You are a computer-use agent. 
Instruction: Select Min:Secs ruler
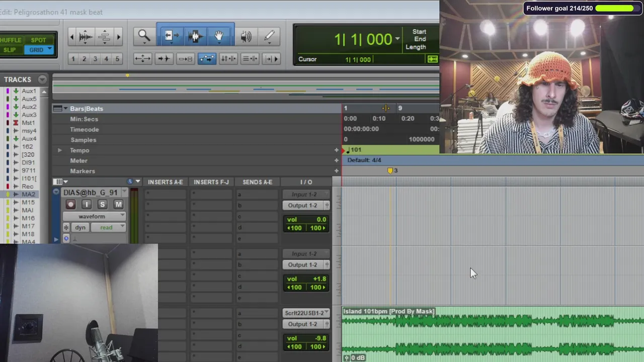pos(84,119)
